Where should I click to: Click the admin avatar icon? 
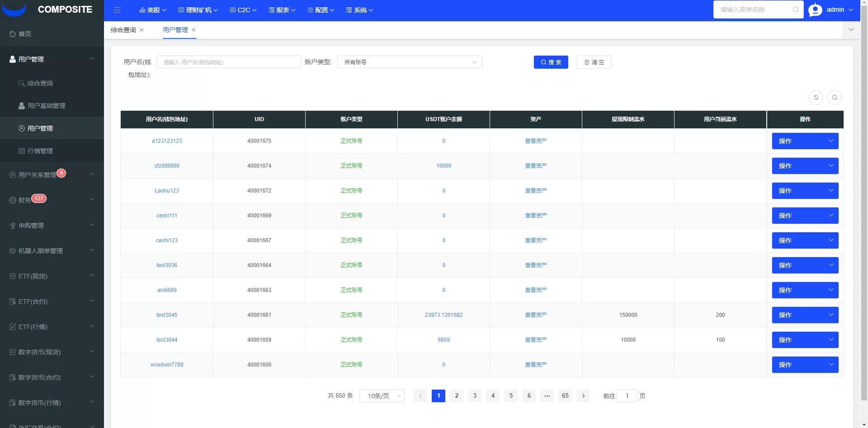815,10
